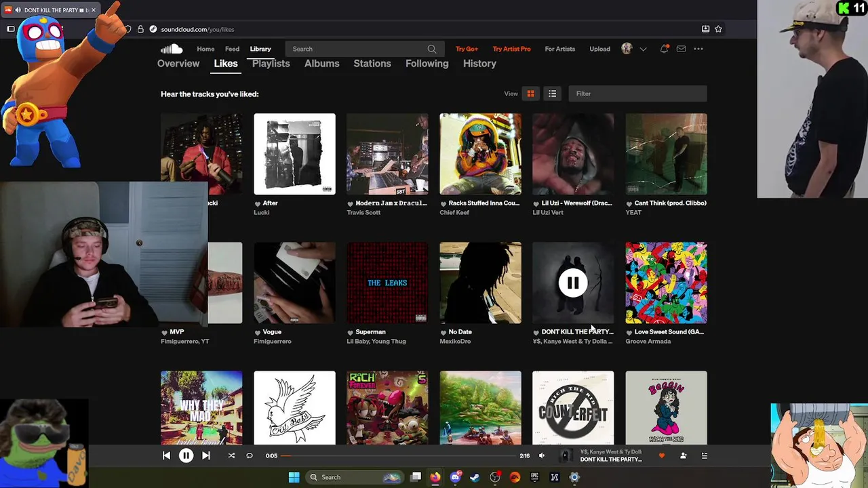The width and height of the screenshot is (868, 488).
Task: Click the browser address bar URL
Action: click(197, 29)
